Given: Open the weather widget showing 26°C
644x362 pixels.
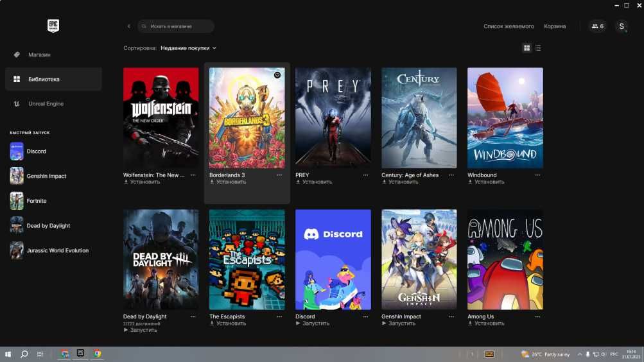Looking at the screenshot, I should (x=545, y=354).
